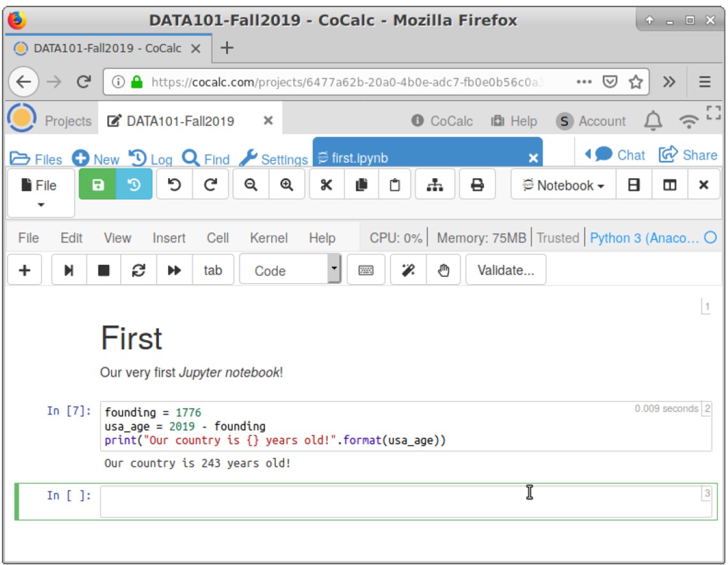
Task: Open Find in project
Action: [206, 159]
